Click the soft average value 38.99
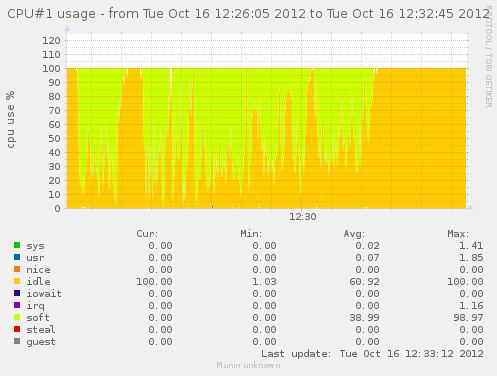The width and height of the screenshot is (497, 376). coord(364,318)
